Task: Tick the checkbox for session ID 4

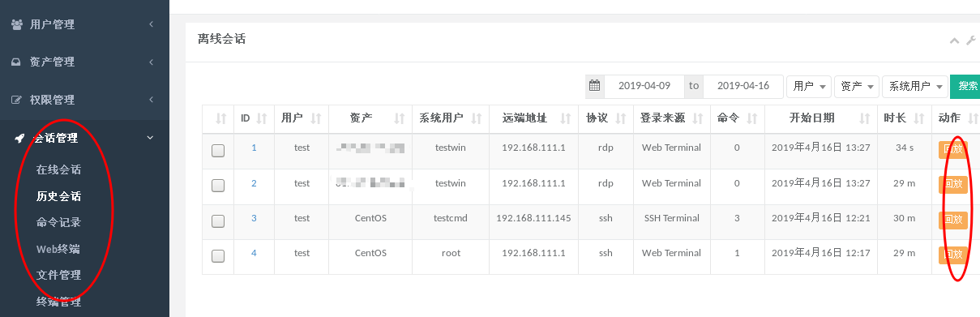Action: tap(217, 256)
